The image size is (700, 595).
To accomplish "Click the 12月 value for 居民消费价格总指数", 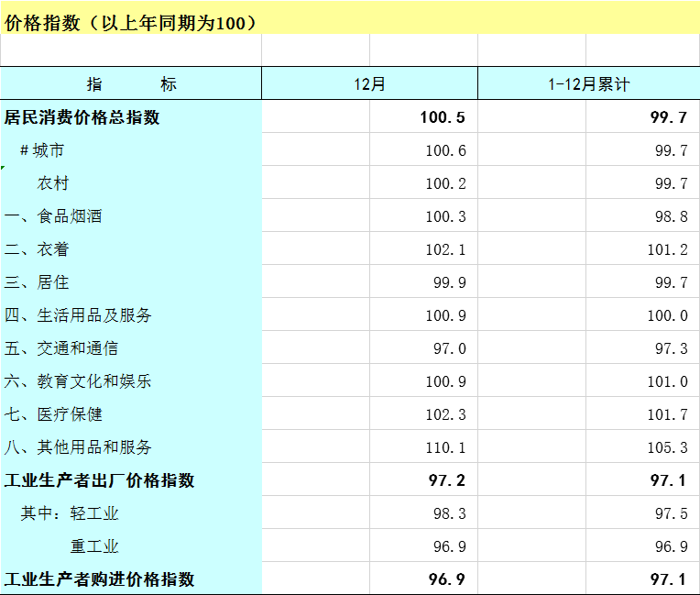I will click(x=444, y=117).
